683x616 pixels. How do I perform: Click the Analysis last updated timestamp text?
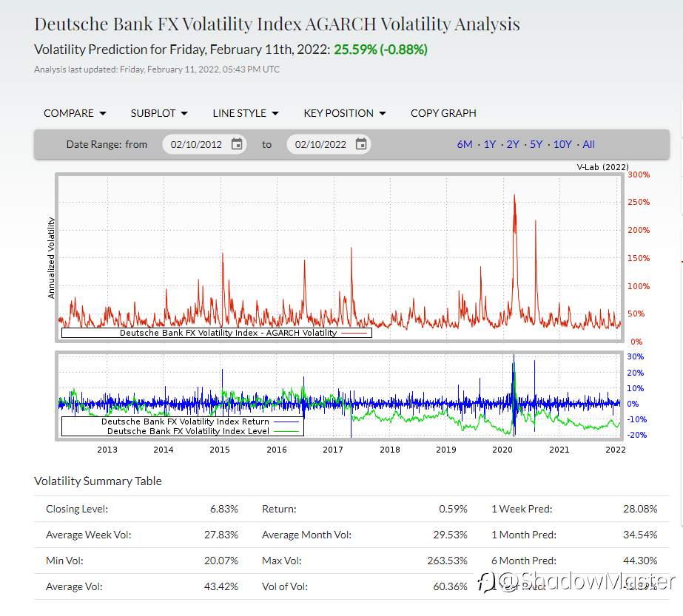157,70
